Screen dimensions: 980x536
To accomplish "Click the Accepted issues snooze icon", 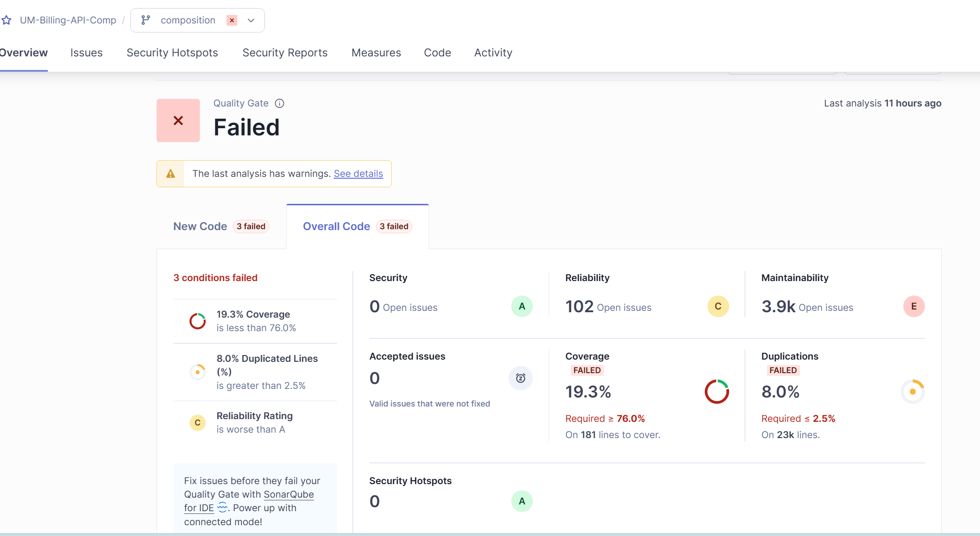I will tap(521, 378).
